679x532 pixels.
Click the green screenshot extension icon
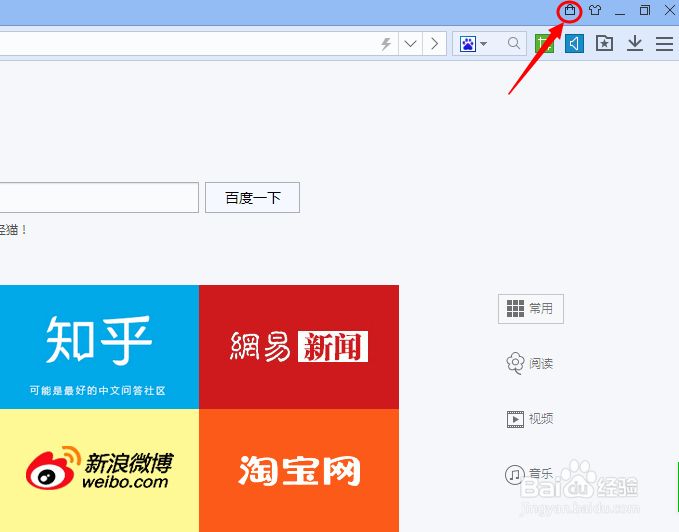click(544, 44)
